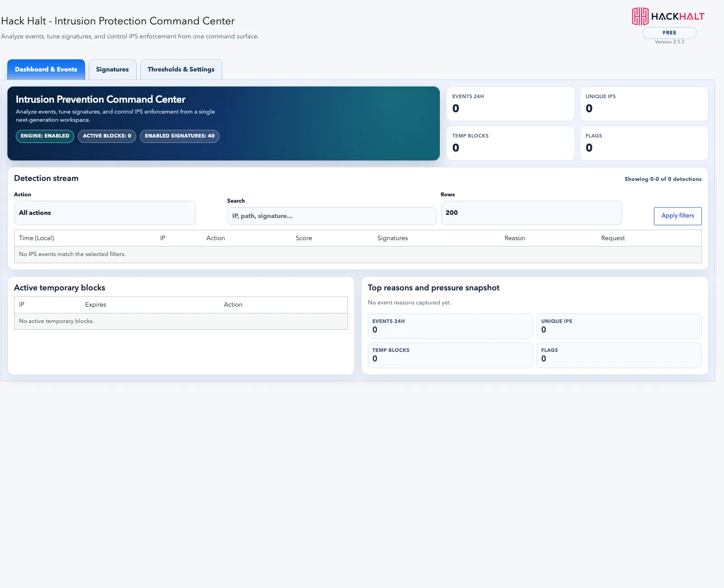
Task: Open the top UNIQUE IPS stat card
Action: pos(644,104)
